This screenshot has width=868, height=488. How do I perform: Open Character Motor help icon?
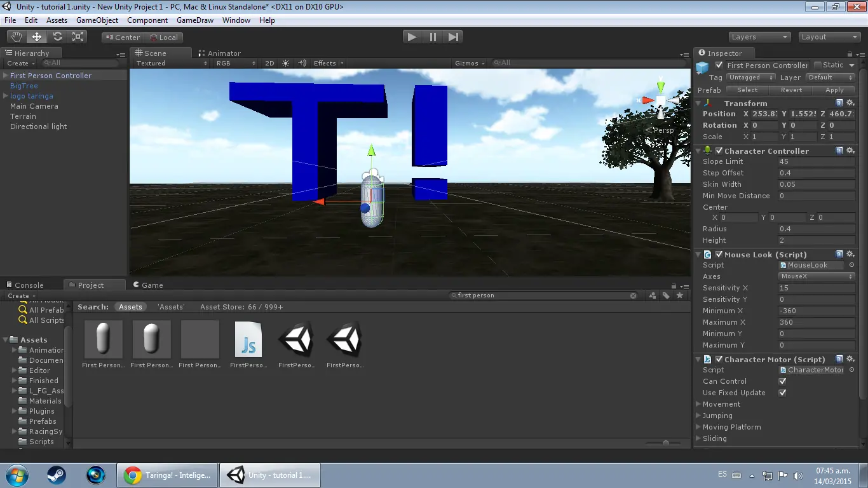[x=839, y=359]
